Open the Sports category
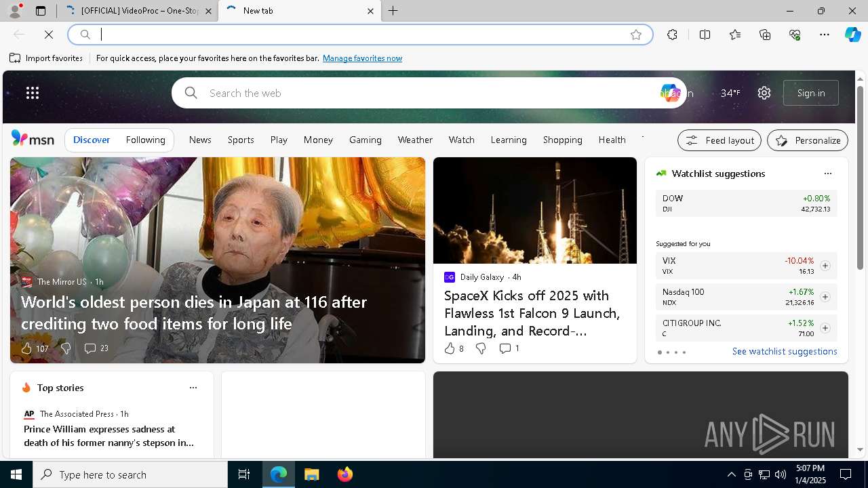 (241, 140)
